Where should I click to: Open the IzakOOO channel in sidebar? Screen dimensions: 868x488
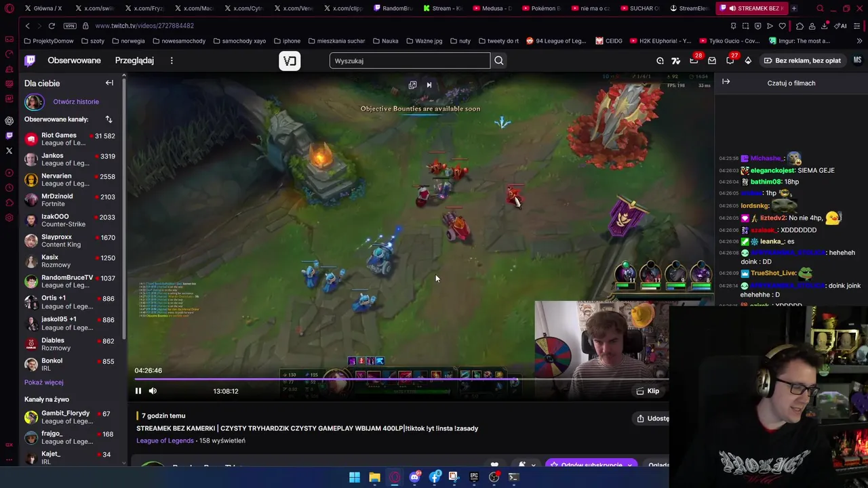tap(71, 220)
